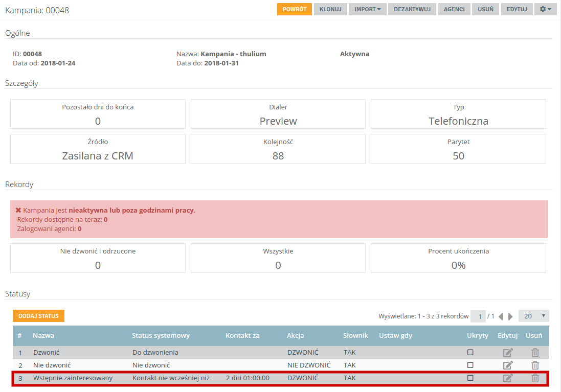Sort by Nazwa column header

point(43,335)
